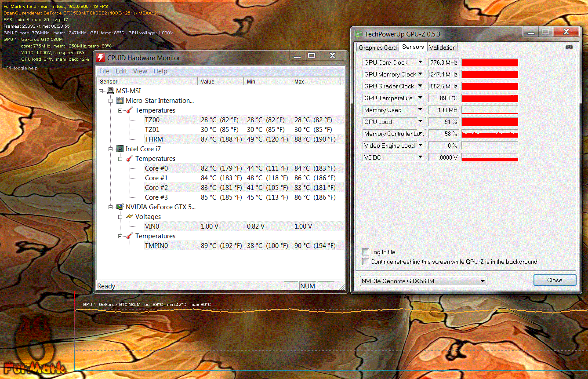
Task: Open the Help menu in Hardware Monitor
Action: (160, 71)
